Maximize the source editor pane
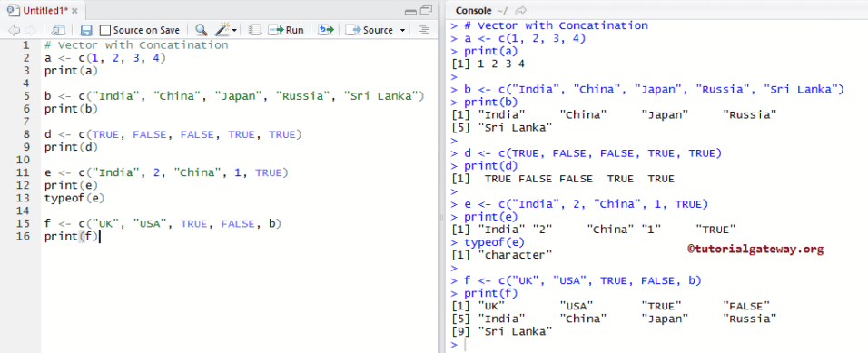 click(426, 10)
